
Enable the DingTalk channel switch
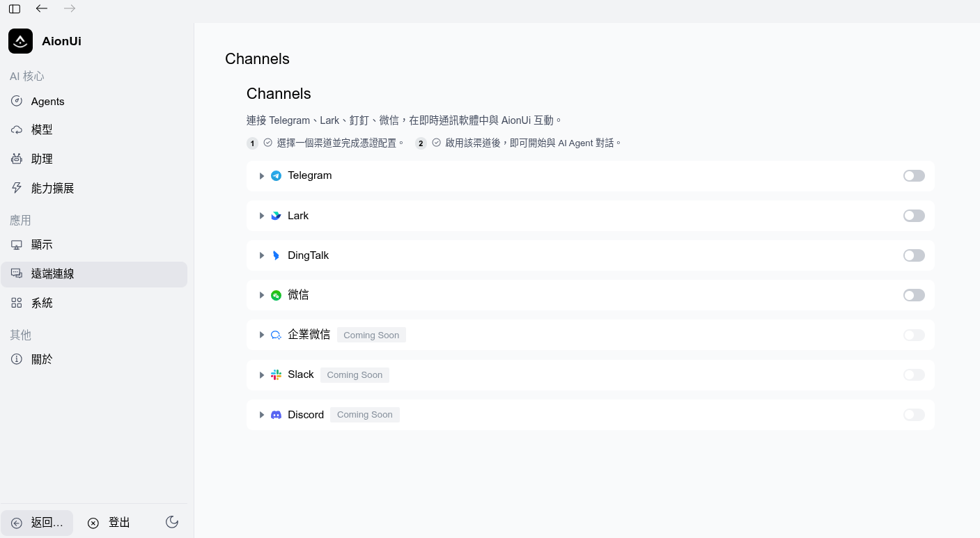[x=914, y=255]
